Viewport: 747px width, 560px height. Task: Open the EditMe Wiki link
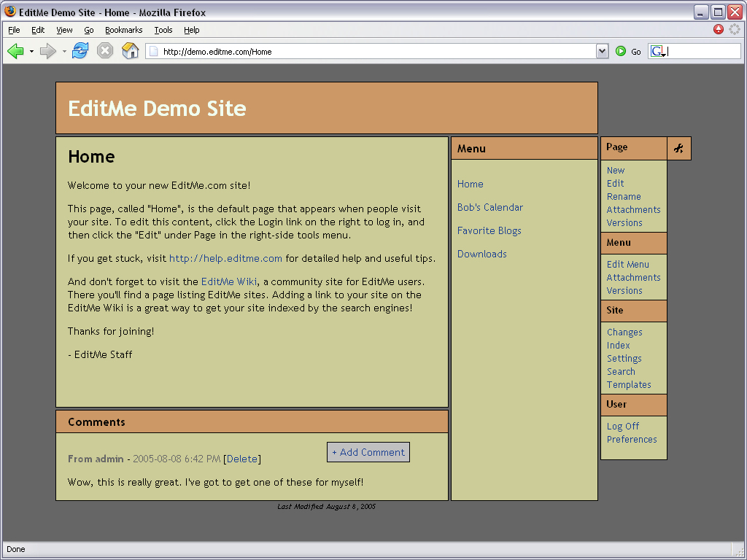228,281
